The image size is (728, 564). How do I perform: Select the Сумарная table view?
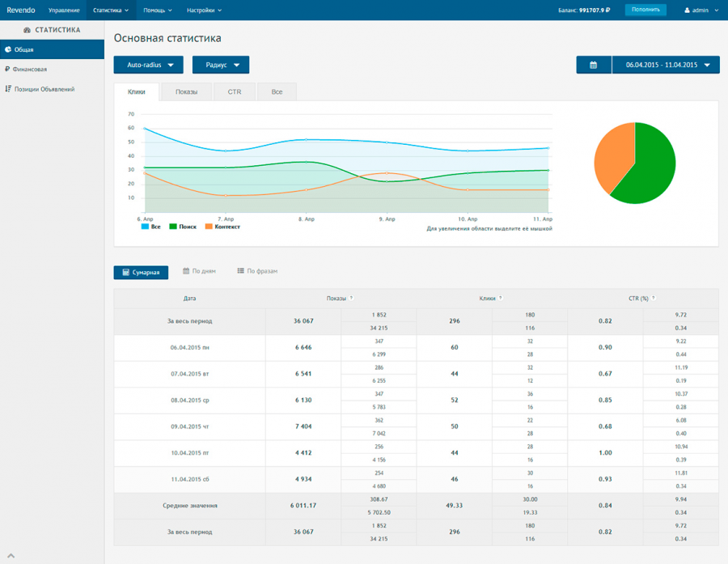(x=141, y=272)
